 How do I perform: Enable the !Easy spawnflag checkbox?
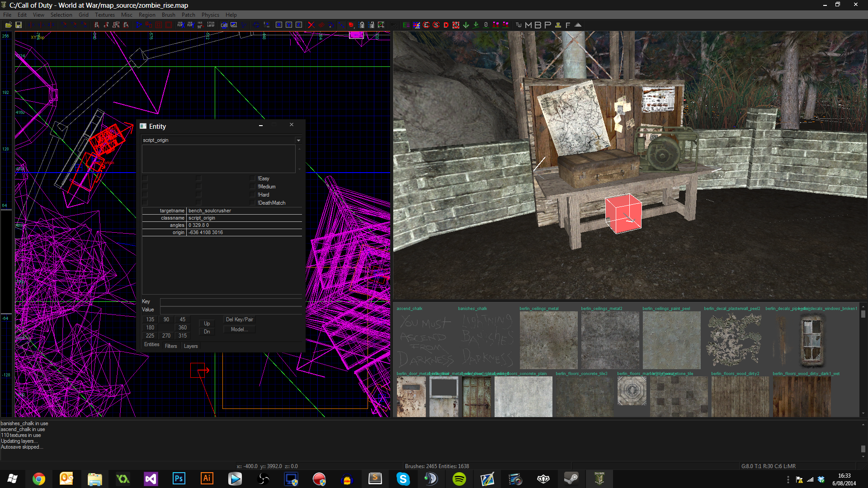coord(253,178)
